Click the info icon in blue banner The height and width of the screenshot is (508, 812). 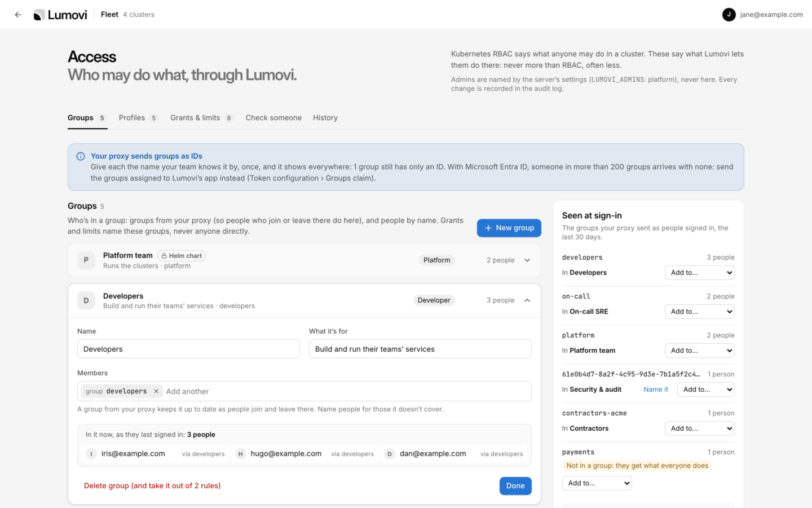pyautogui.click(x=81, y=156)
